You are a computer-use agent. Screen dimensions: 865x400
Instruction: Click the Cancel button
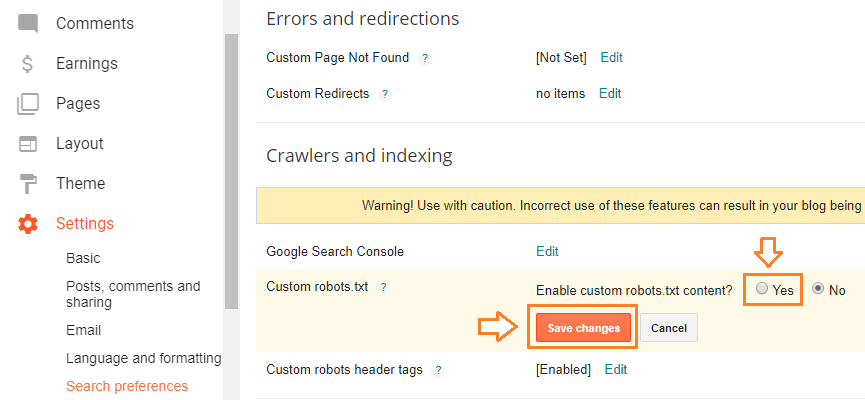tap(669, 328)
